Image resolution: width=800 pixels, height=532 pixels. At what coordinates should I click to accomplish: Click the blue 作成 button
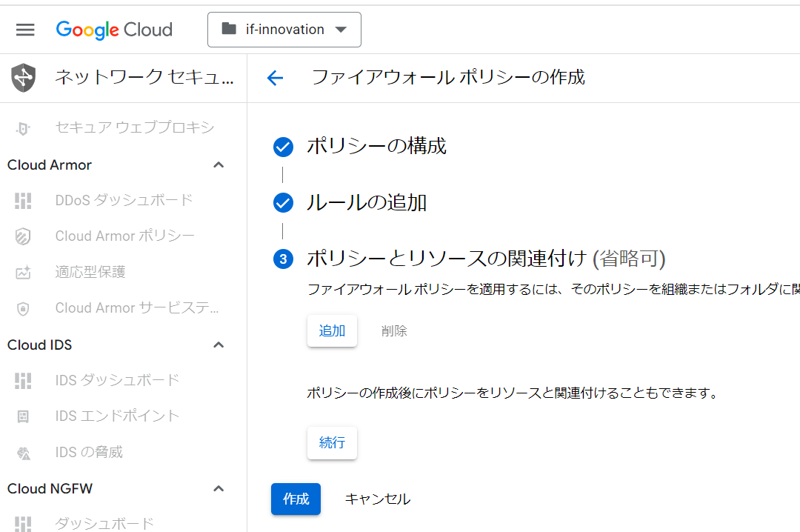click(296, 499)
